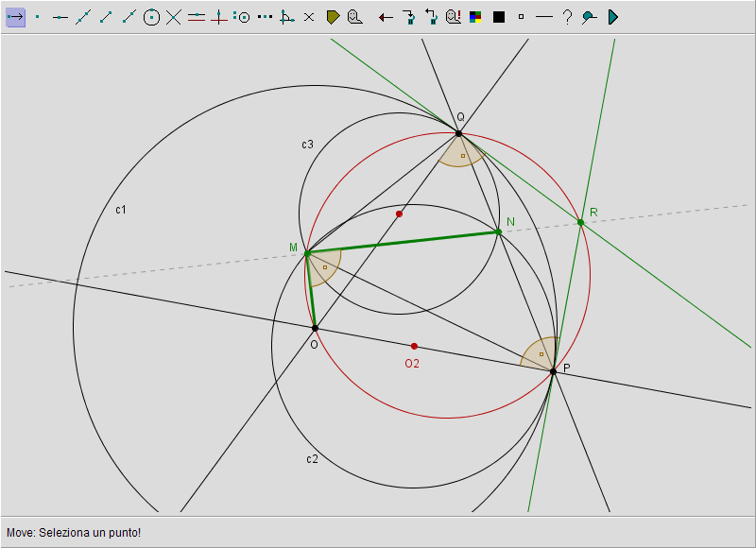Image resolution: width=756 pixels, height=548 pixels.
Task: Select green point M
Action: click(x=308, y=253)
